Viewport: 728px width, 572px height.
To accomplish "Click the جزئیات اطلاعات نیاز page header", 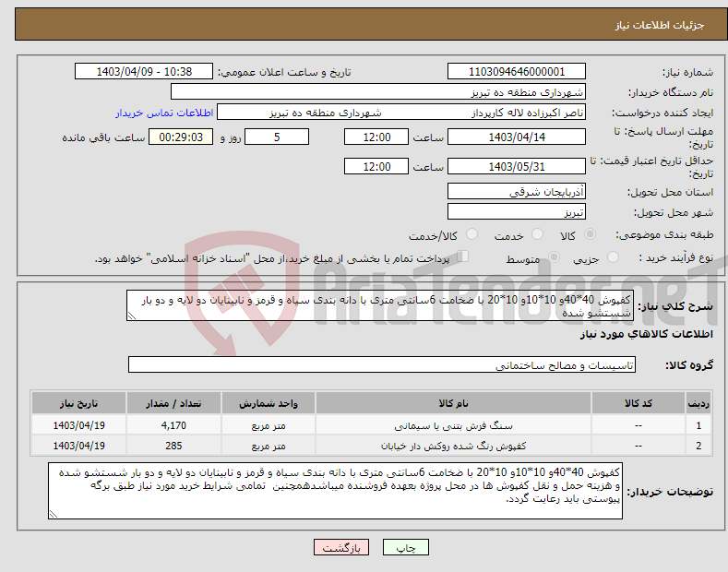I will [x=660, y=25].
